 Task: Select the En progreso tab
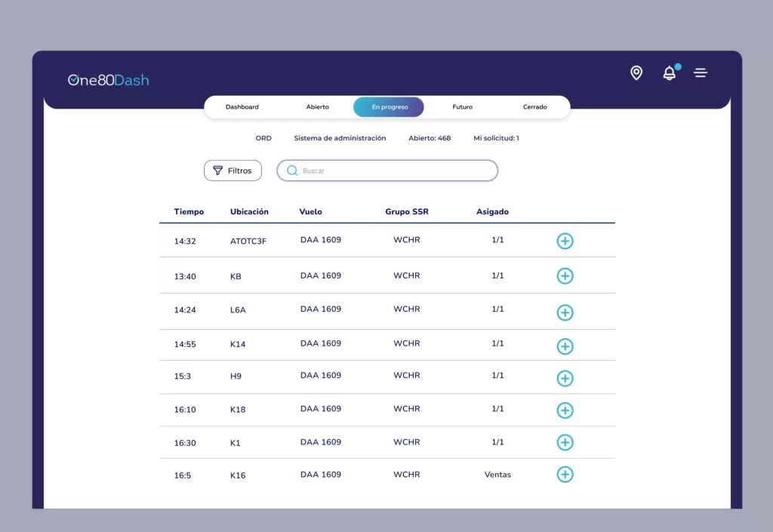click(x=389, y=107)
